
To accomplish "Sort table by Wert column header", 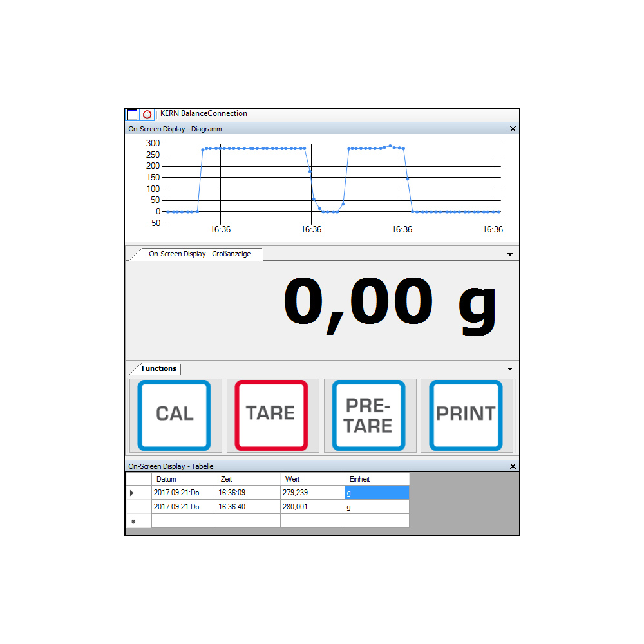I will (312, 479).
